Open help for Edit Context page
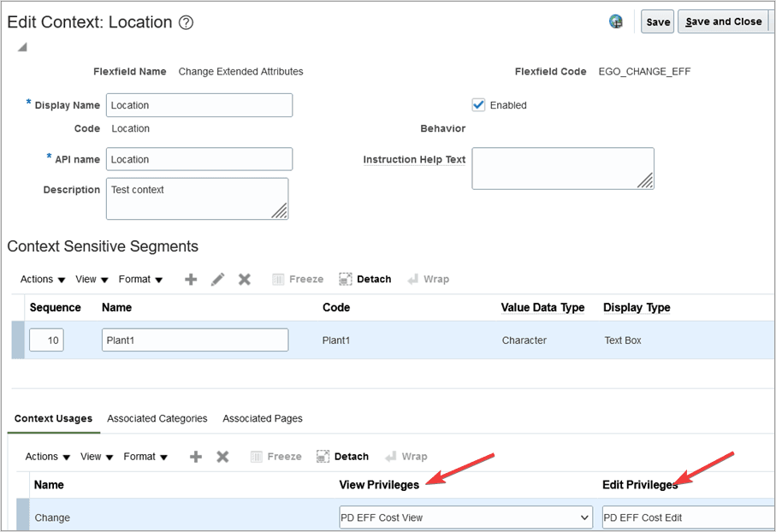This screenshot has height=532, width=776. coord(186,22)
